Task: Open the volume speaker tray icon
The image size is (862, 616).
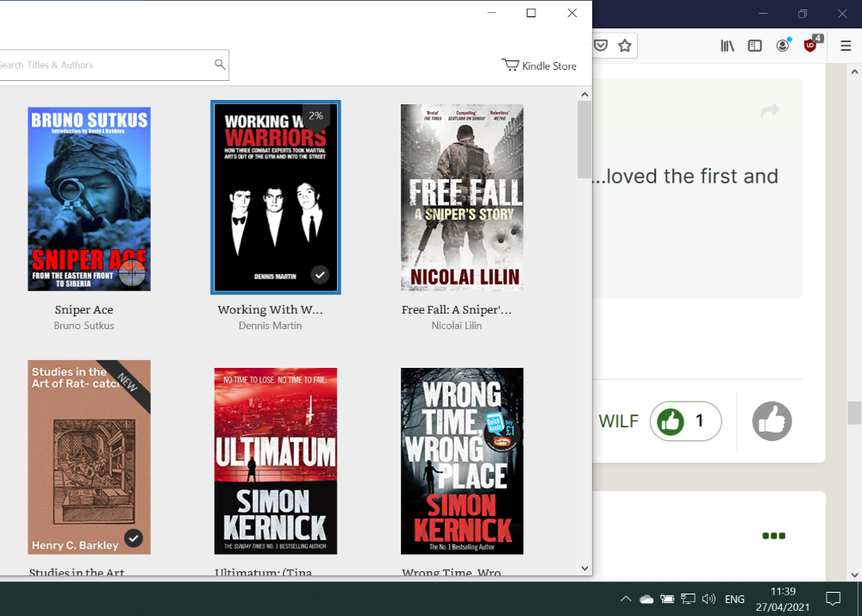Action: (709, 599)
